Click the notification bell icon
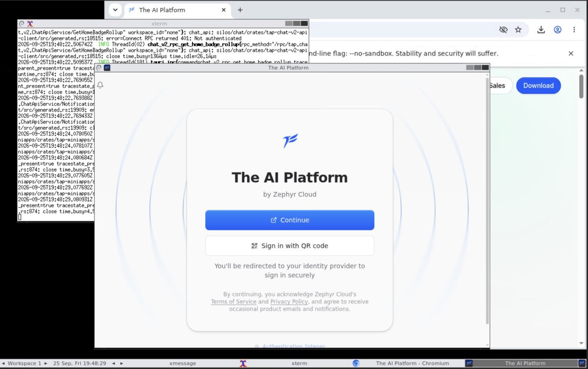The height and width of the screenshot is (369, 588). [x=100, y=85]
